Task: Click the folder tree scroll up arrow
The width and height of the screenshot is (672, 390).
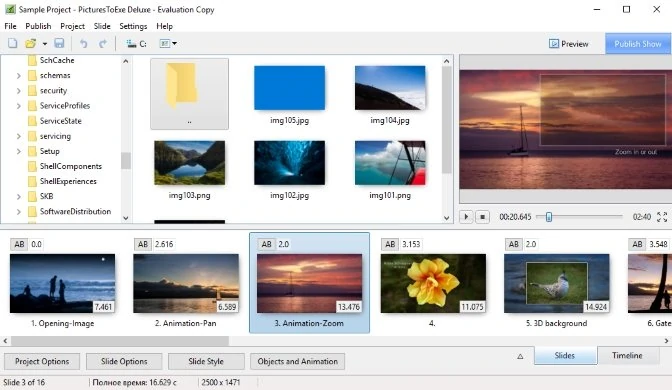Action: point(126,61)
